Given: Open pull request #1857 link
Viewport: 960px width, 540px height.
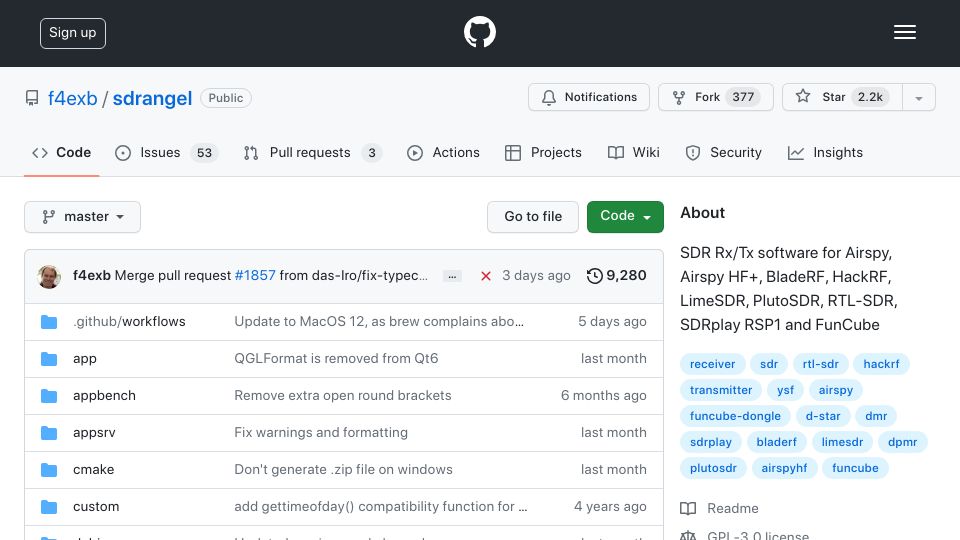Looking at the screenshot, I should (255, 276).
